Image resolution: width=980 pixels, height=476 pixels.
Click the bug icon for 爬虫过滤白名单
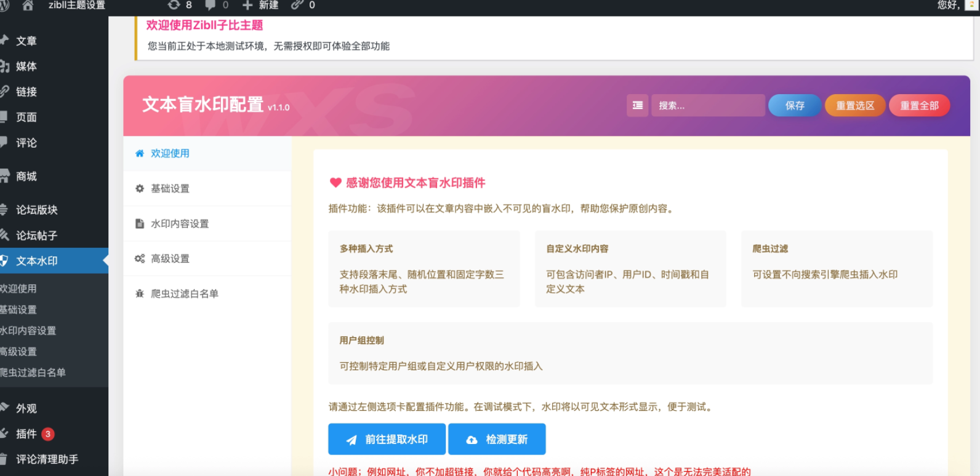[x=140, y=294]
